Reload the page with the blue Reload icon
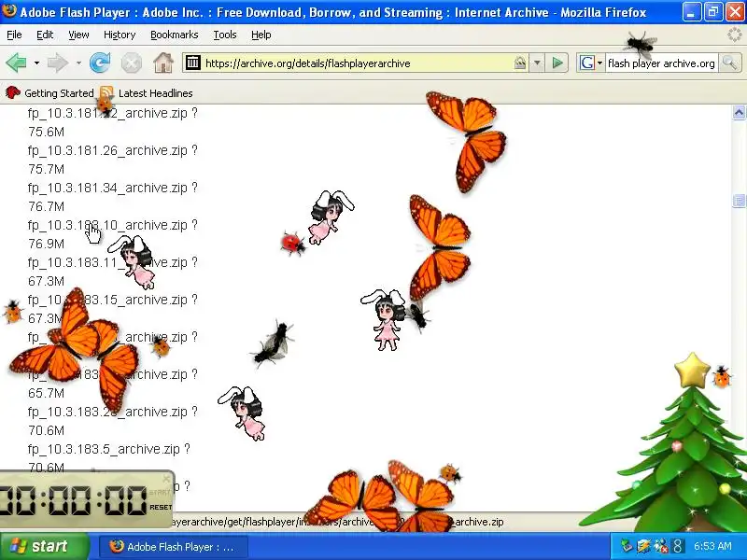 coord(100,63)
